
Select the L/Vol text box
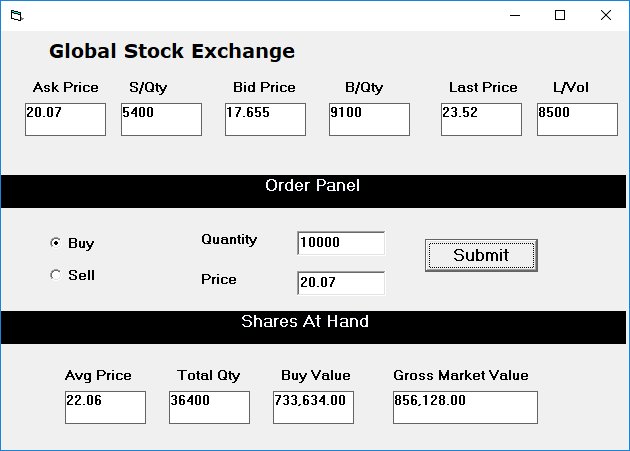coord(577,119)
